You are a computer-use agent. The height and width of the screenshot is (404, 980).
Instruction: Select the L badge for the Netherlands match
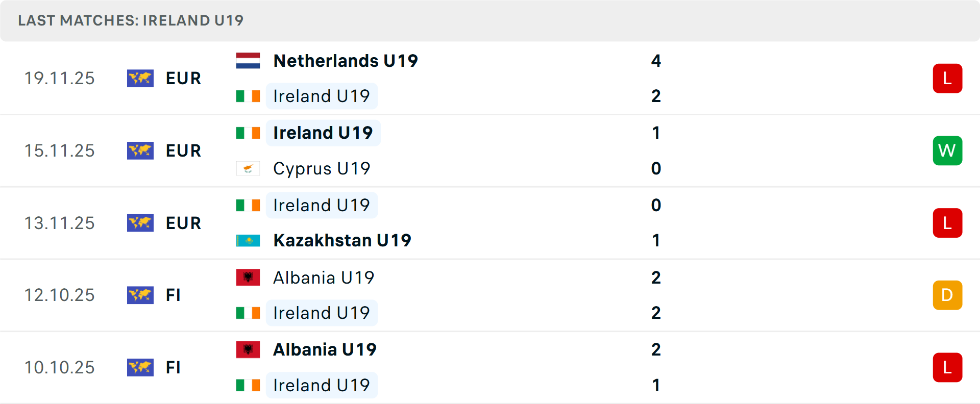point(947,78)
